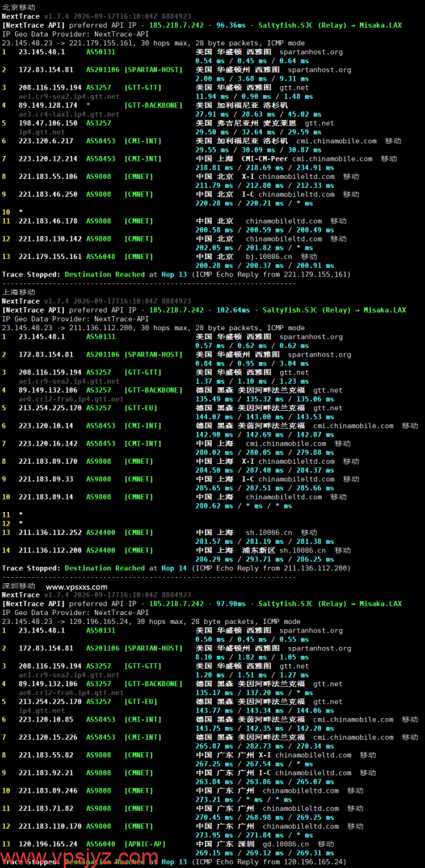Screen dimensions: 425x868
Task: Click the 102.64ms latency in the API line
Action: [233, 310]
